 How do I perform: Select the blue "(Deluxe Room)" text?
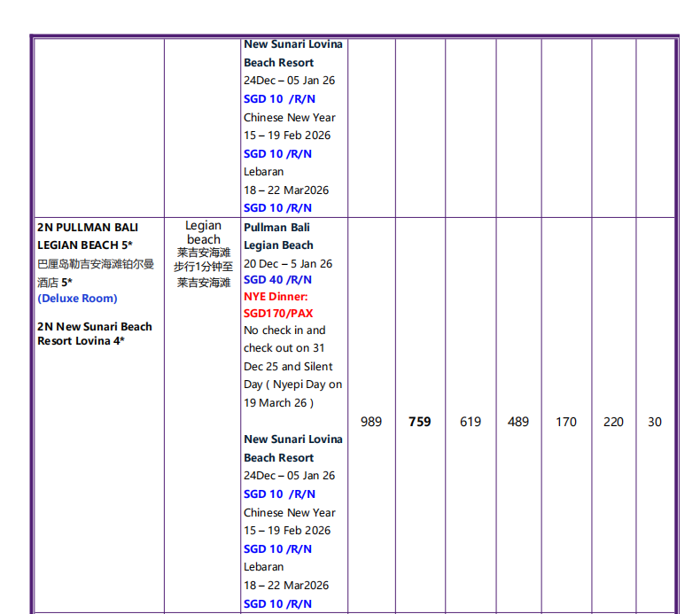pyautogui.click(x=77, y=299)
